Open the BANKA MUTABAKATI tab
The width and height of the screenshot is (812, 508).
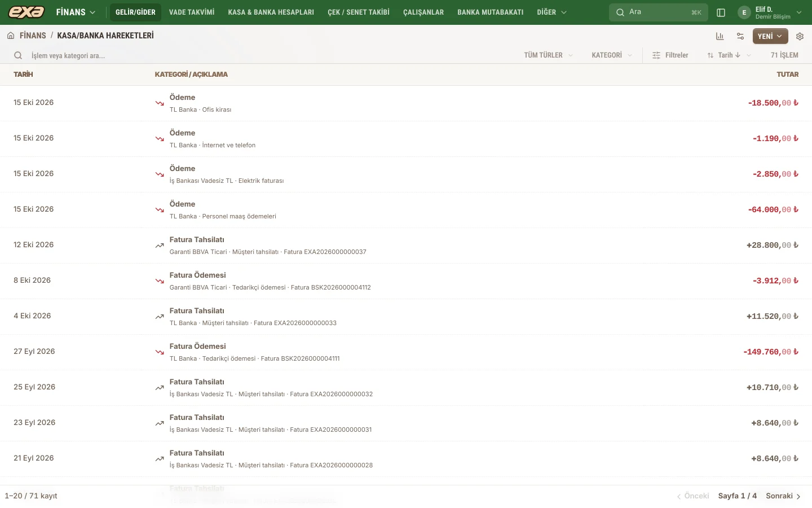click(x=491, y=12)
